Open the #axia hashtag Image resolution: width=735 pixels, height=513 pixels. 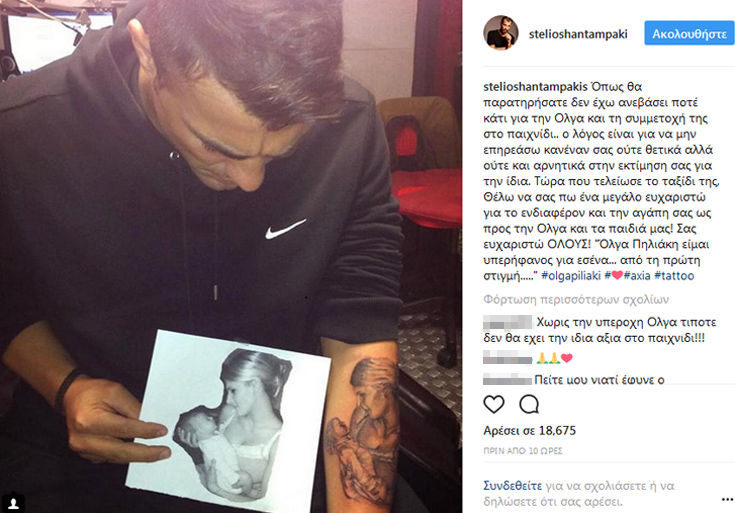637,276
